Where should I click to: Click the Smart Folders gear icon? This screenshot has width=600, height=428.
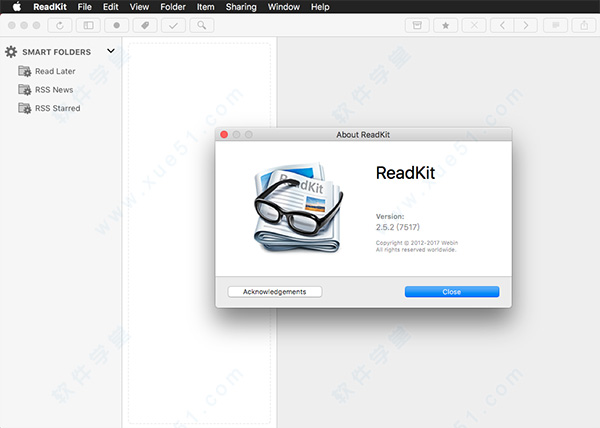(11, 52)
